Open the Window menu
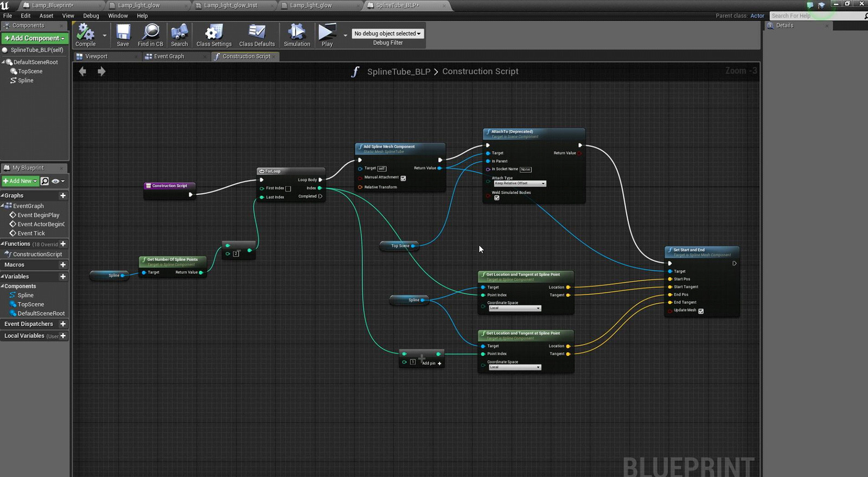This screenshot has width=868, height=477. click(x=118, y=16)
